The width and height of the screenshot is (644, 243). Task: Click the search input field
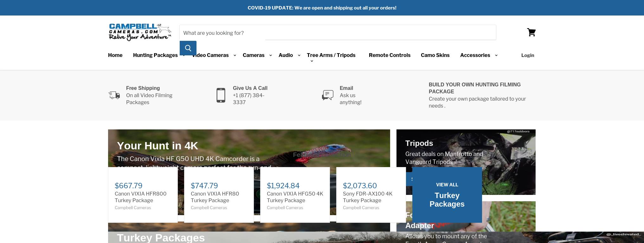(x=338, y=33)
